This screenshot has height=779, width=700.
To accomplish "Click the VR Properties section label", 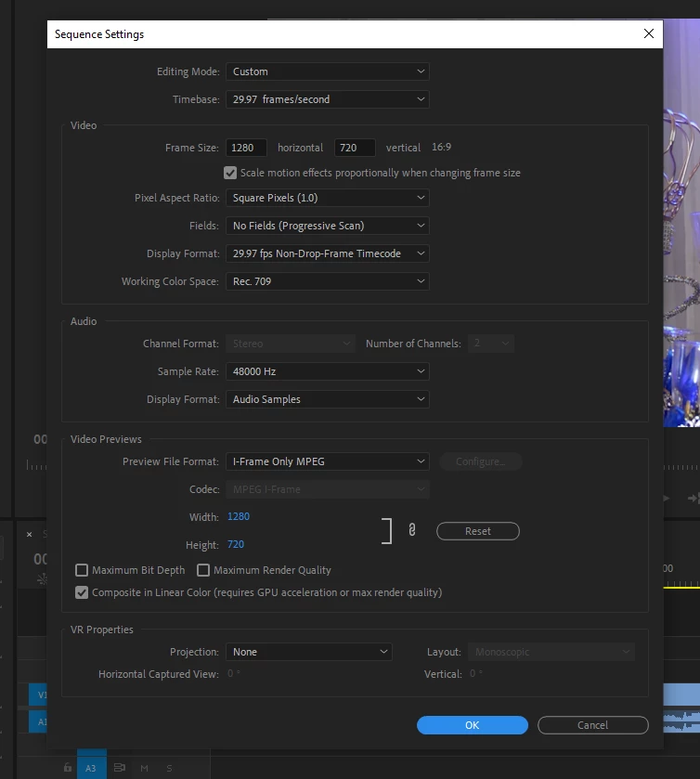I will (102, 630).
